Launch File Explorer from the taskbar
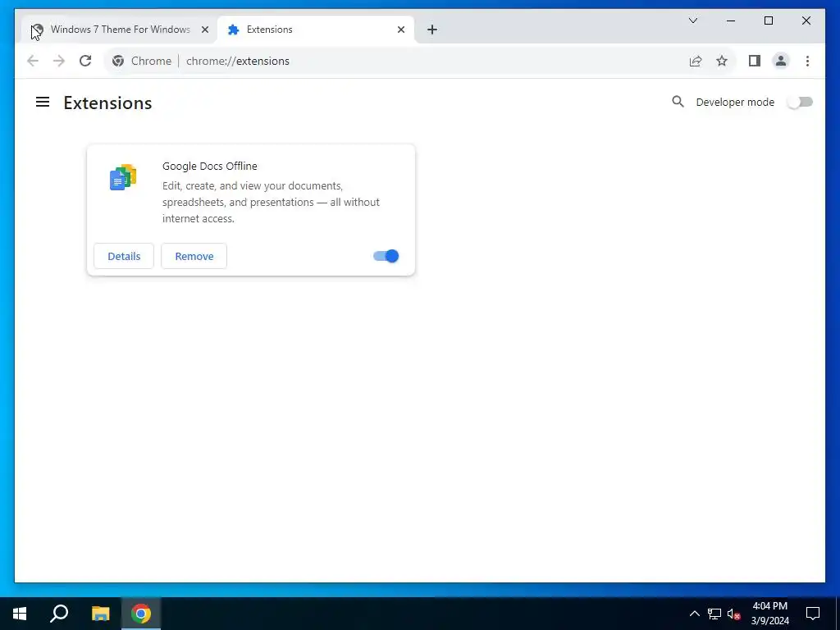Viewport: 840px width, 630px height. [100, 614]
